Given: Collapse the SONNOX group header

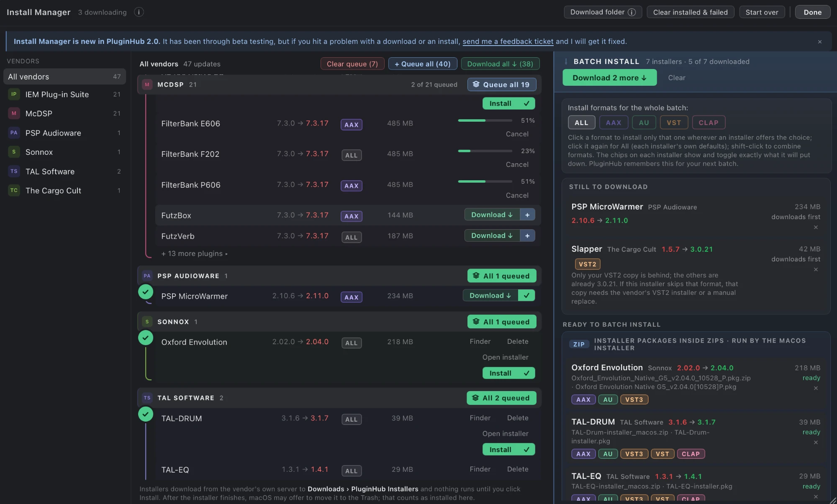Looking at the screenshot, I should 339,322.
